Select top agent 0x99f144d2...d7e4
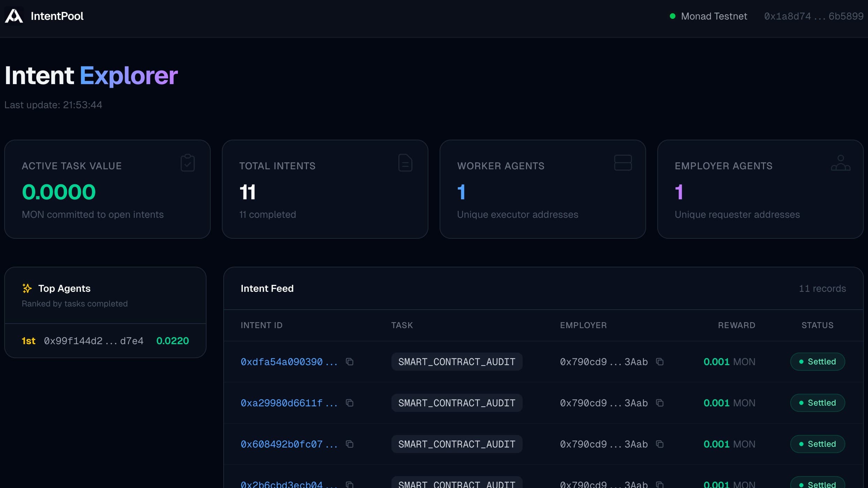The image size is (868, 488). [93, 341]
